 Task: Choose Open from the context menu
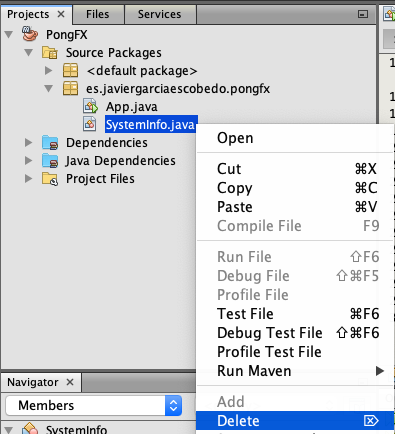295,138
